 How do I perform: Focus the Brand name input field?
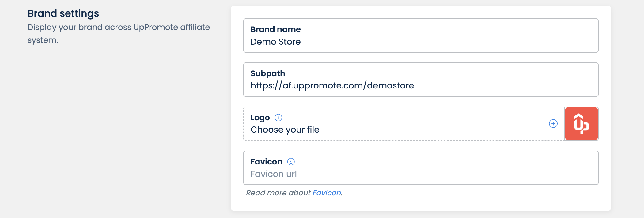(x=420, y=42)
